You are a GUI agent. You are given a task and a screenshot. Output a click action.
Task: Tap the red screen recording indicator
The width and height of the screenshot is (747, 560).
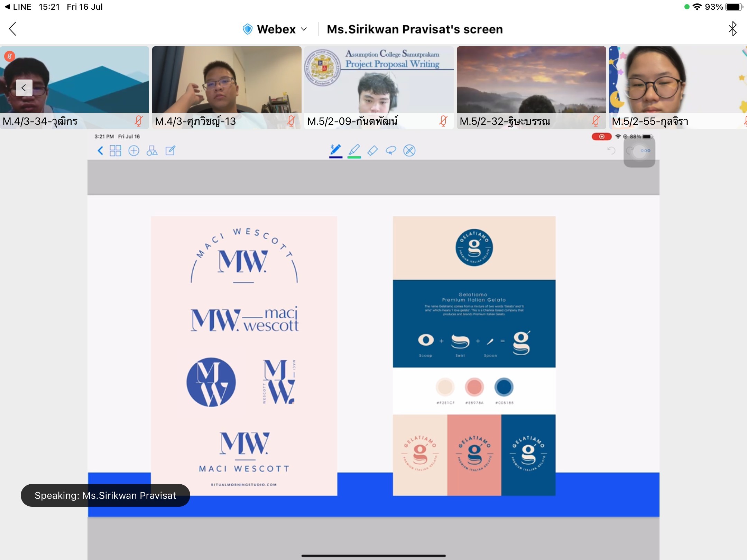click(602, 137)
